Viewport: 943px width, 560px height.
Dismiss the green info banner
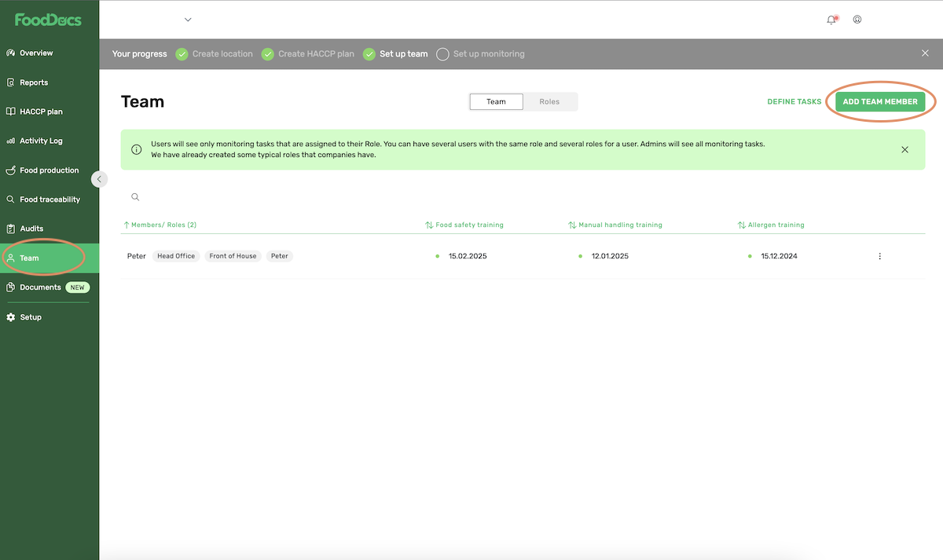(x=904, y=149)
